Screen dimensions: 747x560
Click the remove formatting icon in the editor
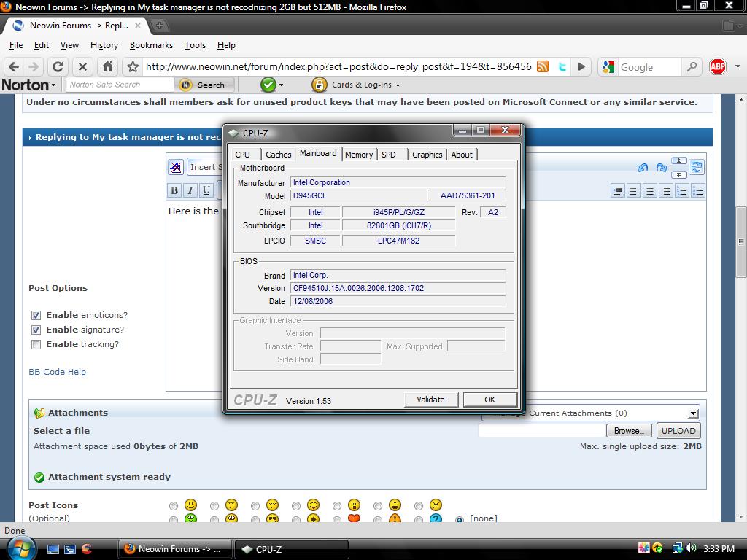(175, 167)
